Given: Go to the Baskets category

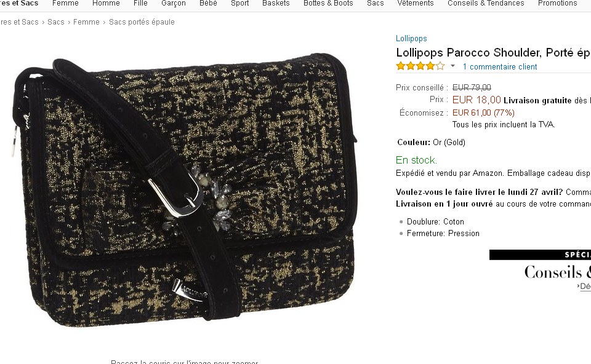Looking at the screenshot, I should (276, 4).
